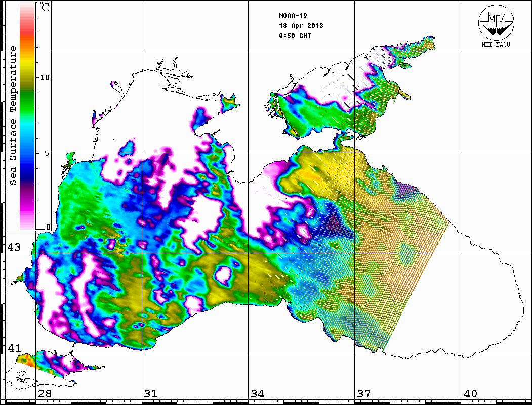
Task: Click latitude label '41'
Action: [14, 348]
